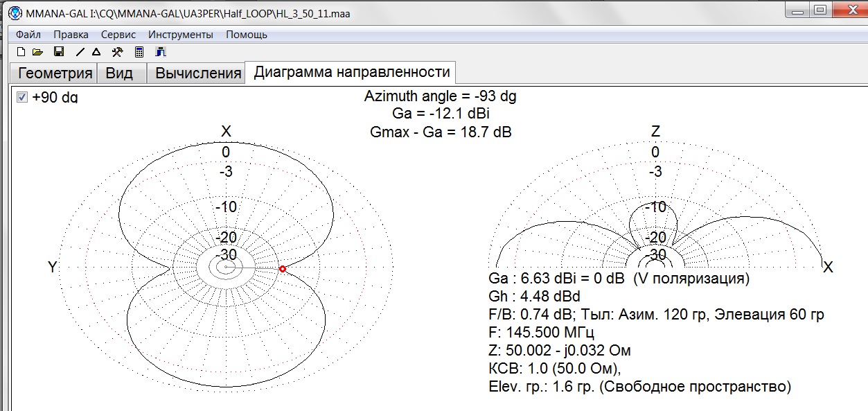Toggle the +90 dg checkbox

click(x=21, y=97)
